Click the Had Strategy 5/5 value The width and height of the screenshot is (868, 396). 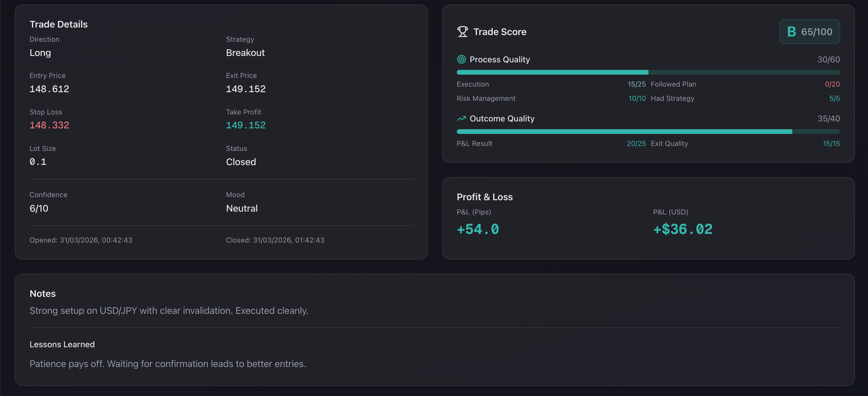[x=834, y=98]
